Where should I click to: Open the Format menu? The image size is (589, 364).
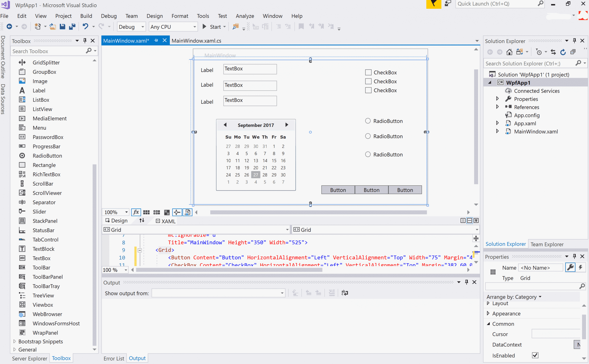[180, 16]
